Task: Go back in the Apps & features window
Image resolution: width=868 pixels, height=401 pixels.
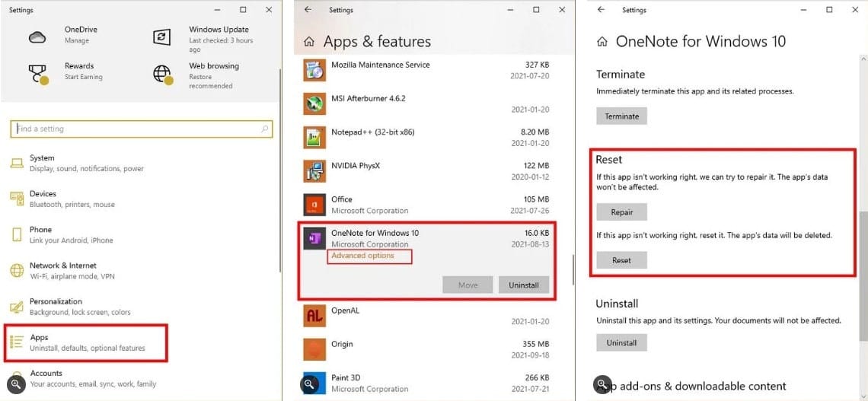Action: tap(308, 10)
